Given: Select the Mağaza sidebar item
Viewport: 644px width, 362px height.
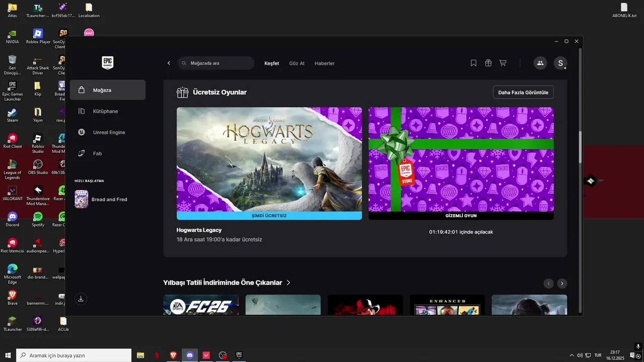Looking at the screenshot, I should point(108,90).
